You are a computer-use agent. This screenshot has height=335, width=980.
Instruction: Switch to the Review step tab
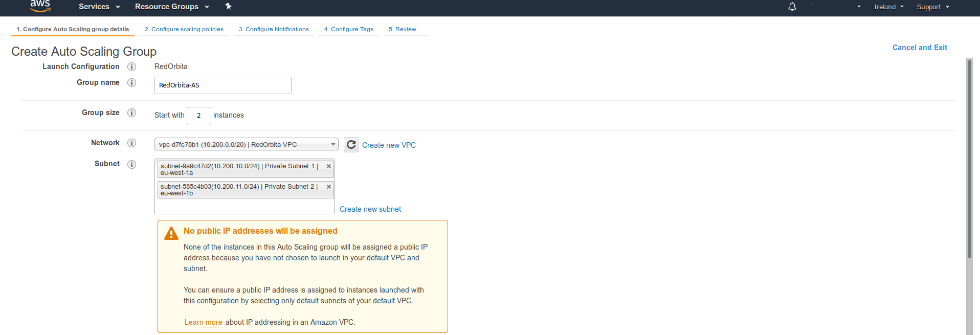402,29
